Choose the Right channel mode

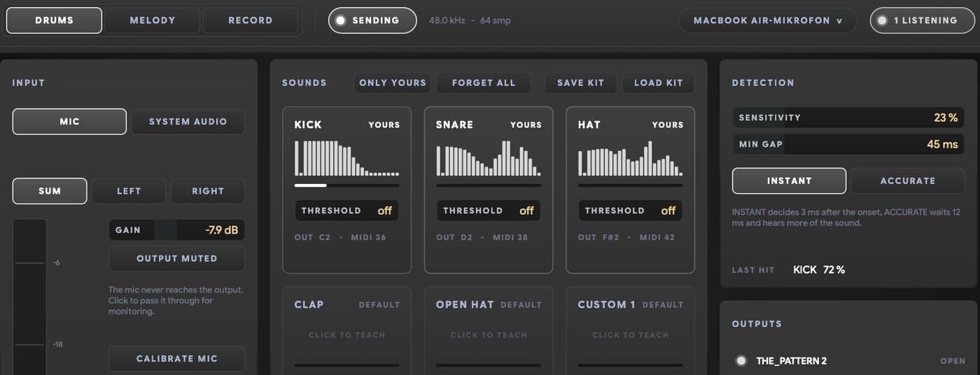click(x=208, y=191)
